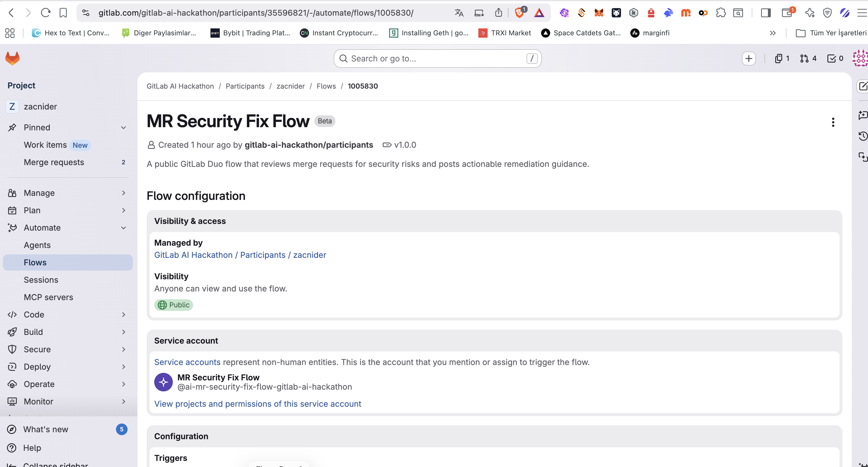Click the GitLab fox logo
This screenshot has width=868, height=467.
coord(12,59)
